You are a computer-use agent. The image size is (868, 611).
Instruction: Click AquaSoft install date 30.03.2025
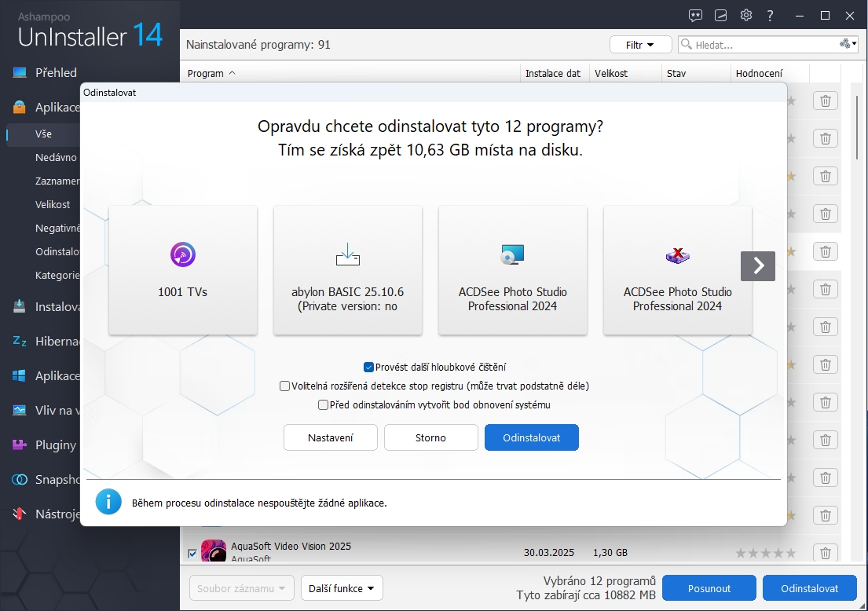(548, 552)
